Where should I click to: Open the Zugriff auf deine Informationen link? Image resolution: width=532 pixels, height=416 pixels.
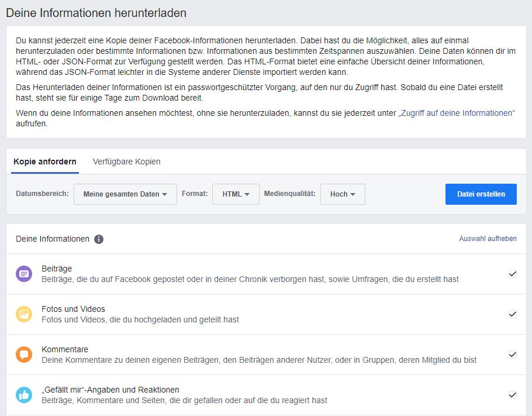point(456,113)
